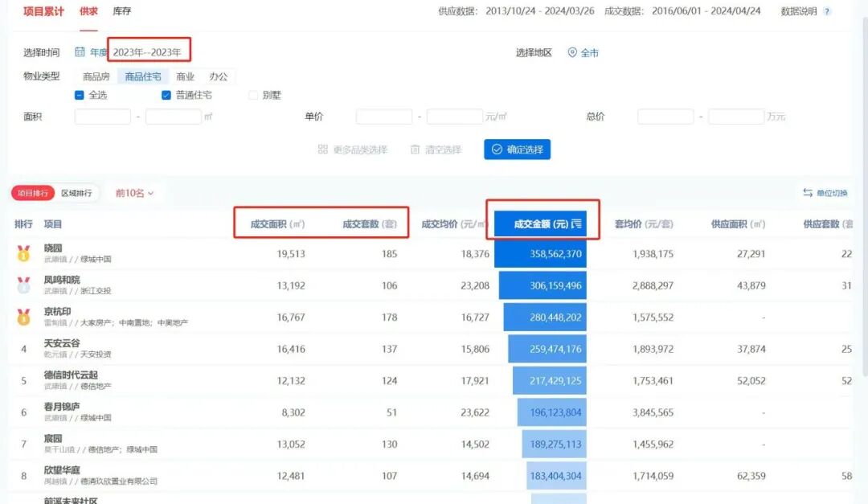Click the 358,562,370 amount bar for 晓园
Viewport: 868px width, 504px height.
click(x=540, y=254)
